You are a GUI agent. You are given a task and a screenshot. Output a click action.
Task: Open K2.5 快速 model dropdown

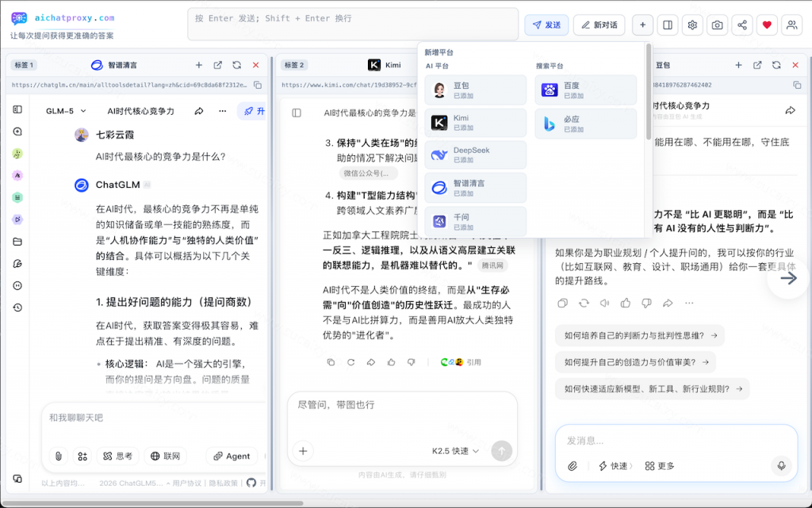[x=455, y=451]
